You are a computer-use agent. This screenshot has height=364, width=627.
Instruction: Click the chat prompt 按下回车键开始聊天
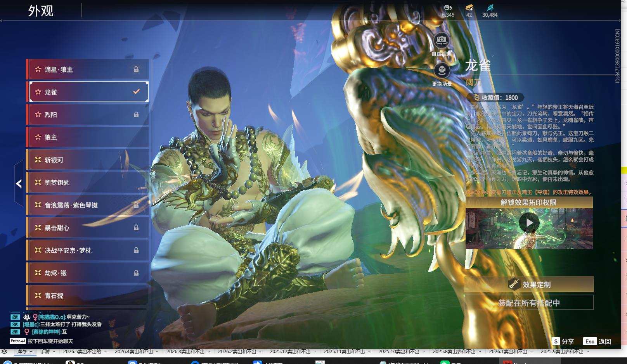click(x=50, y=341)
